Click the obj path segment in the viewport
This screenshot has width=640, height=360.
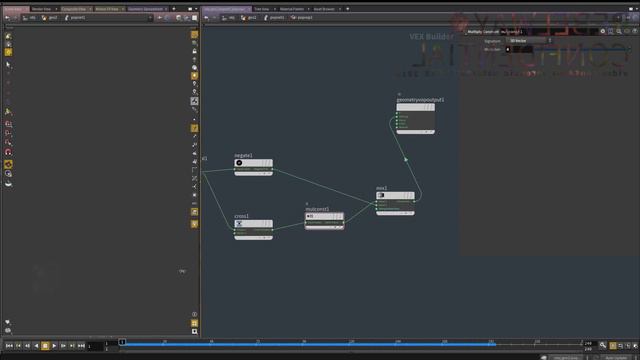click(x=29, y=18)
